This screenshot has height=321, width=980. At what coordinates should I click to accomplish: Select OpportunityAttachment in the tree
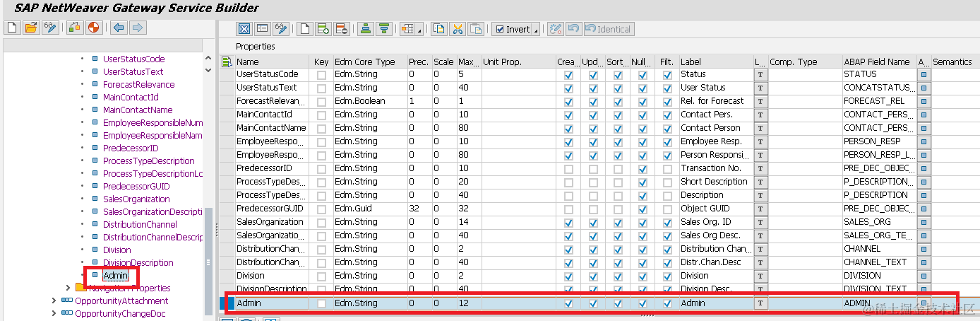pyautogui.click(x=121, y=300)
